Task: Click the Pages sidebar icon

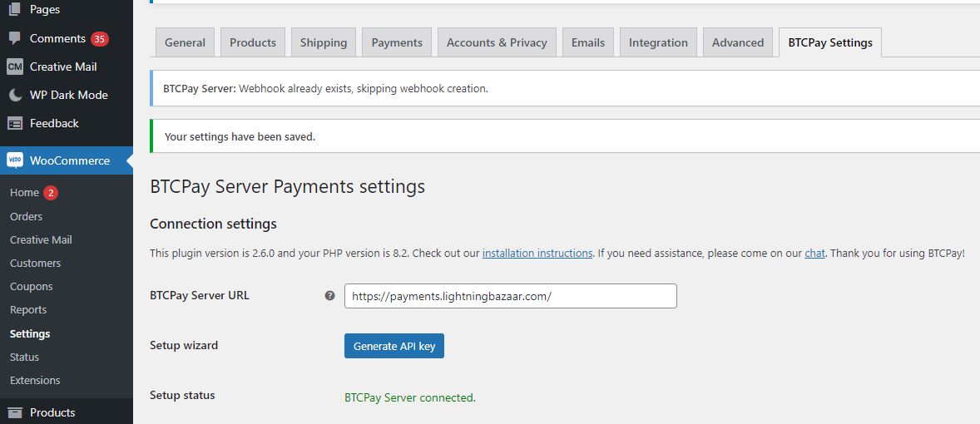Action: (15, 10)
